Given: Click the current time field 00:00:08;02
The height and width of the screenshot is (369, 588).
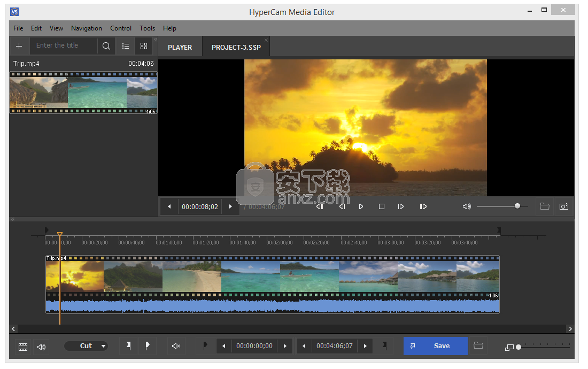Looking at the screenshot, I should [200, 206].
